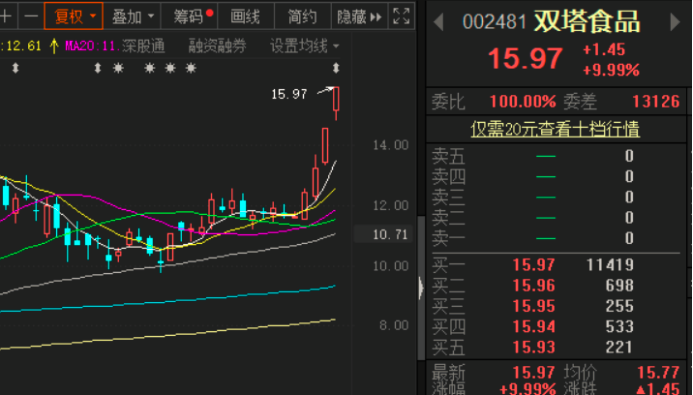Select stock name 双塔食品
The width and height of the screenshot is (693, 395).
[x=587, y=21]
